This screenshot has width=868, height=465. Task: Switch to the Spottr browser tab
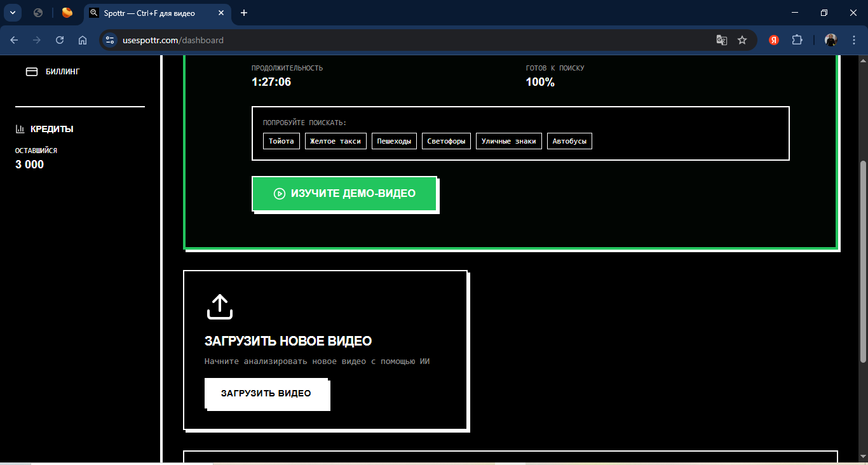149,13
